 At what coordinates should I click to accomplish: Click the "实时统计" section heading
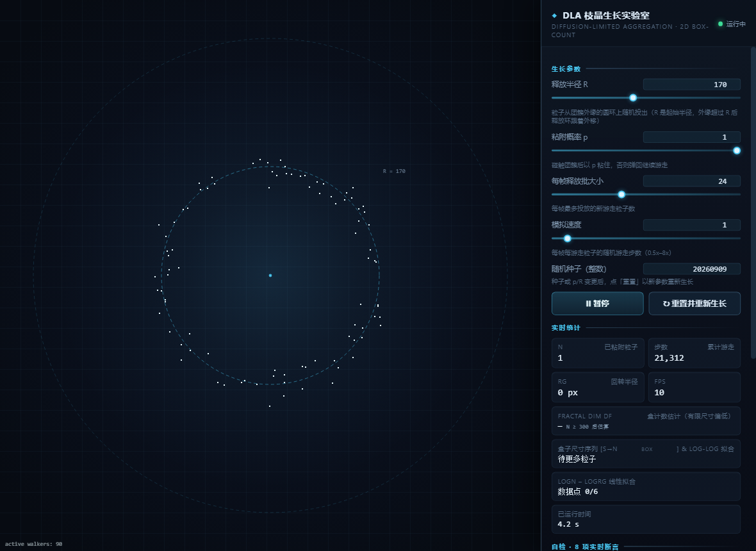(566, 328)
